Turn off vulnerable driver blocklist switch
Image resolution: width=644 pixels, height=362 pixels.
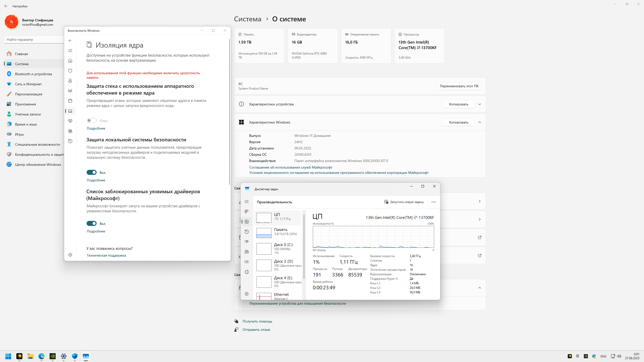[92, 223]
